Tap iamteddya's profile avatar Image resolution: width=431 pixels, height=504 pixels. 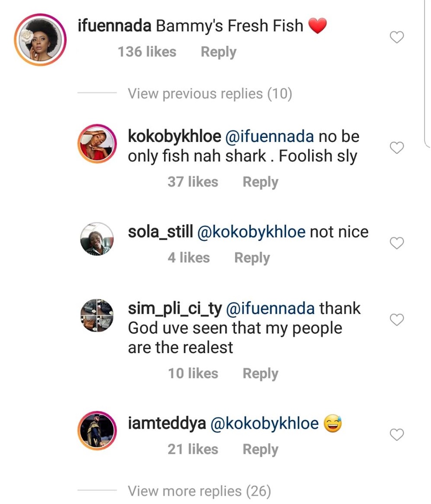97,430
